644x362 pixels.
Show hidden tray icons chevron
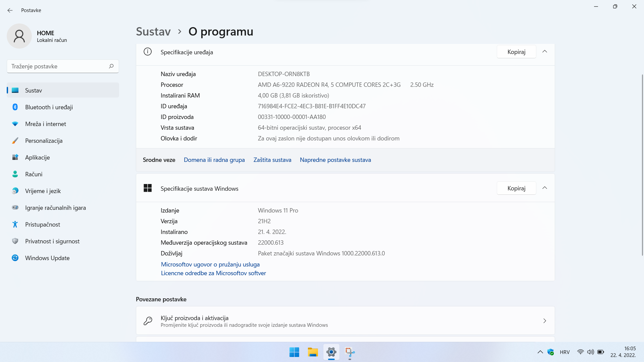pyautogui.click(x=540, y=352)
